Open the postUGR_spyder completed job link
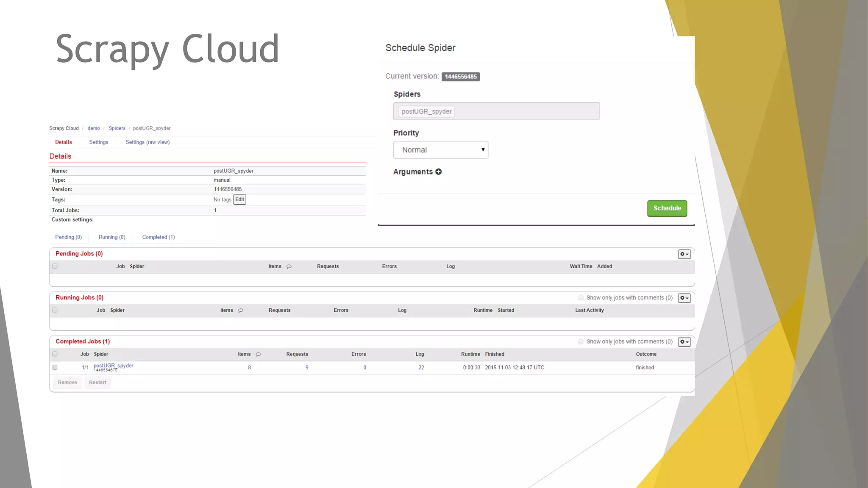 point(113,366)
